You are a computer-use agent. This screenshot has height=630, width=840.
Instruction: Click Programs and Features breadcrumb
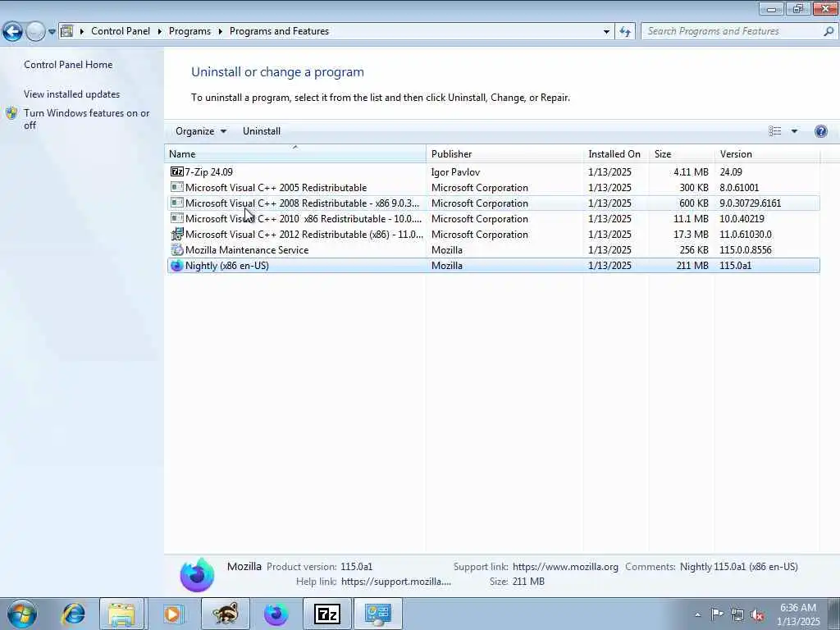tap(279, 31)
